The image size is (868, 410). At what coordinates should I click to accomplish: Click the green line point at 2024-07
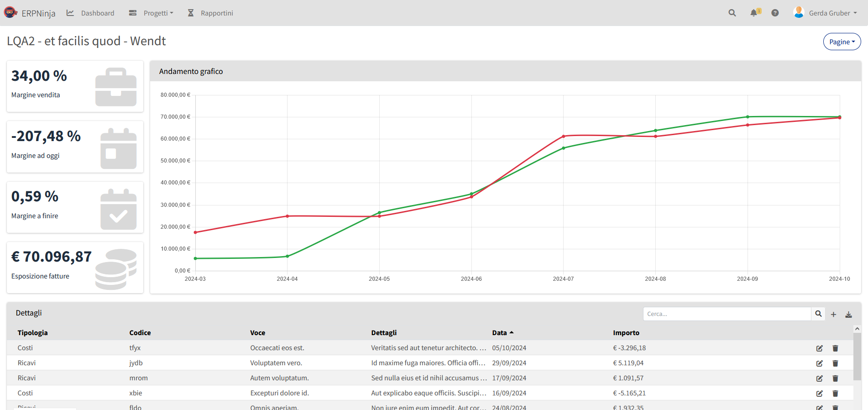coord(564,148)
